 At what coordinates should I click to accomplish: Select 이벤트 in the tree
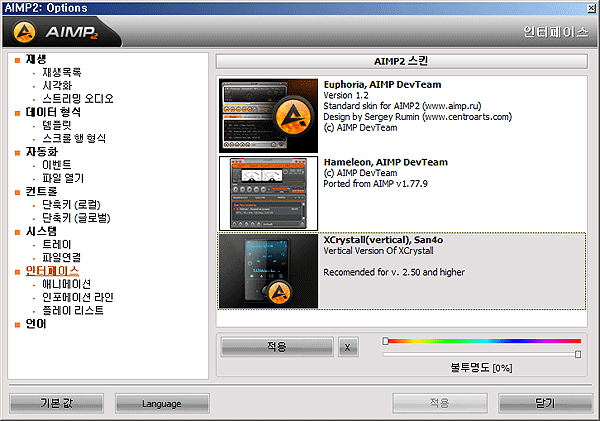[57, 165]
